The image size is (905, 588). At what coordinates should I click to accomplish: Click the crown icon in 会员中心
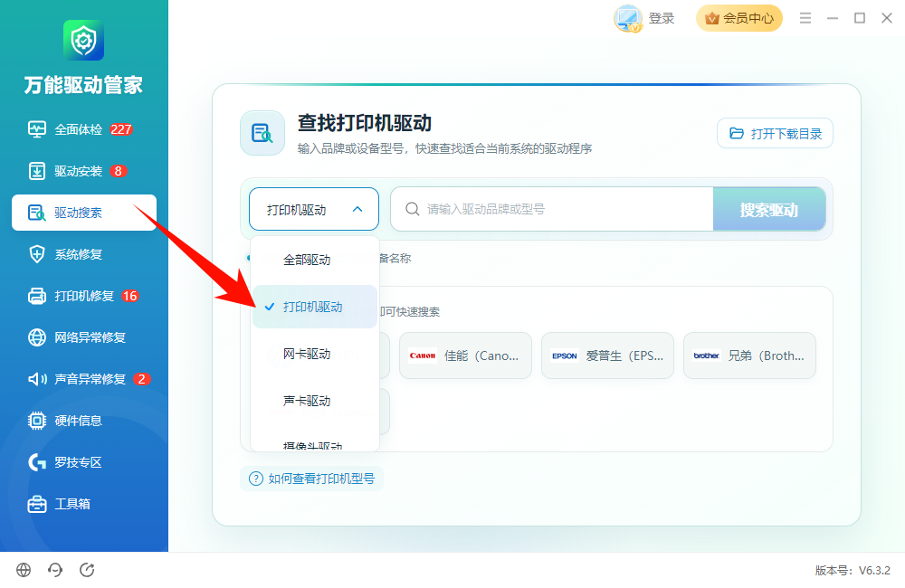(x=712, y=18)
